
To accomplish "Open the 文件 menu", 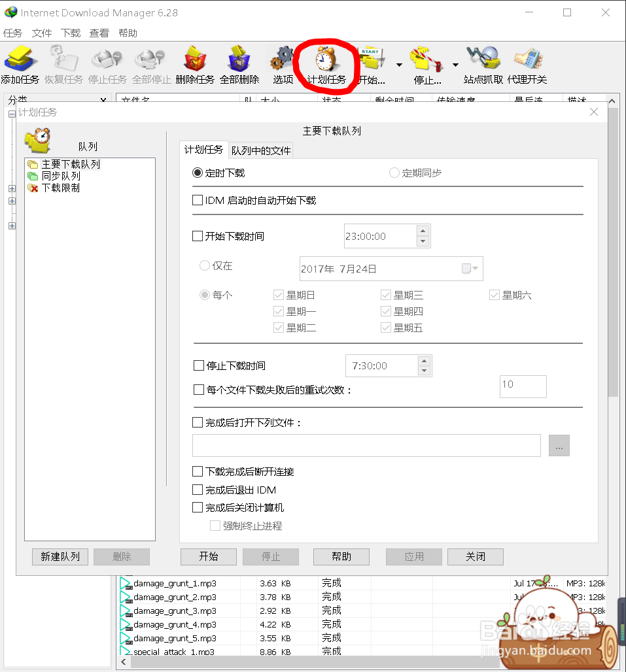I will click(42, 33).
